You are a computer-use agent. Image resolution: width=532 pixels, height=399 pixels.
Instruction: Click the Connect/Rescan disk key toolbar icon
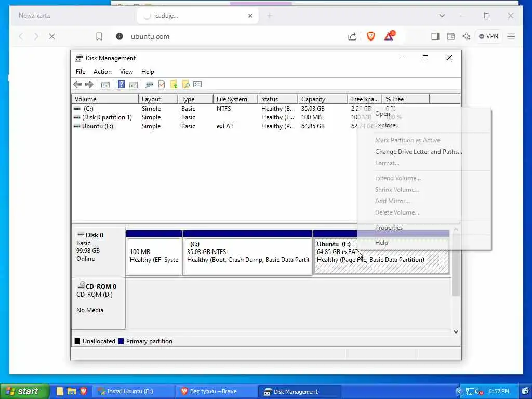(x=149, y=85)
